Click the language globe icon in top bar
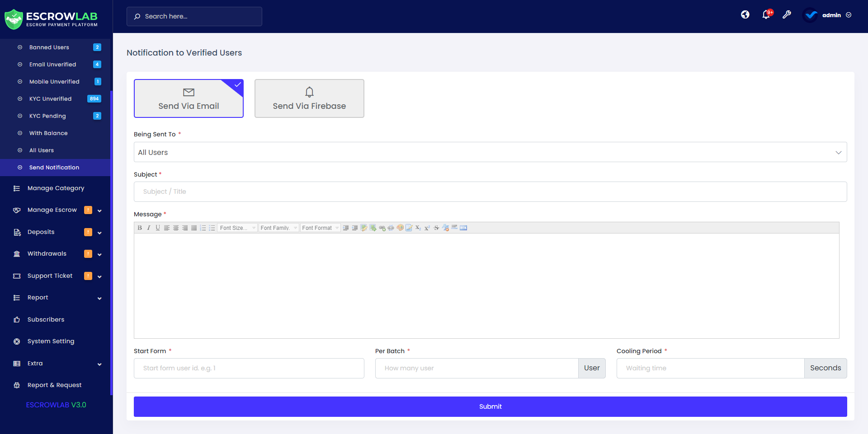 (x=745, y=14)
